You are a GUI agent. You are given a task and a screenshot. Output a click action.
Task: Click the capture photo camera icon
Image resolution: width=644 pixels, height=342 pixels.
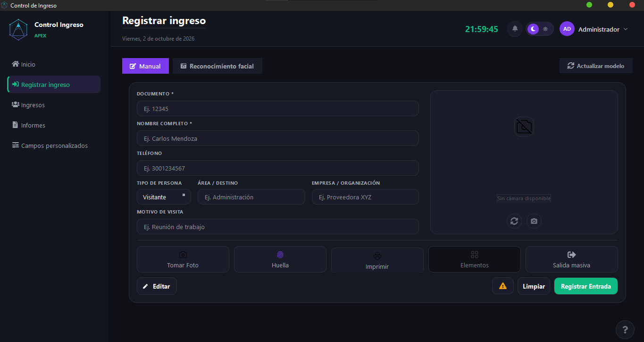coord(534,221)
